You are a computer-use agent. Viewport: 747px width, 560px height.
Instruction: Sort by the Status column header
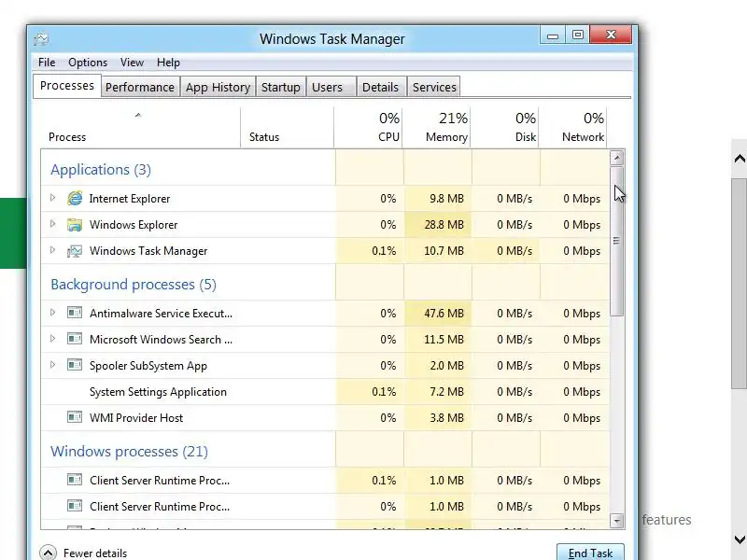coord(287,128)
